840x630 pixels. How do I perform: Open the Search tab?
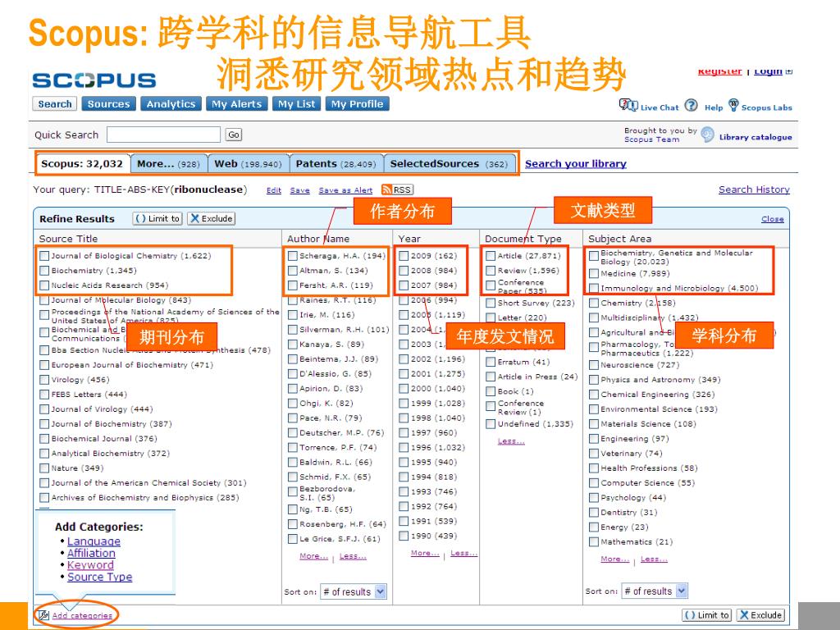tap(55, 104)
